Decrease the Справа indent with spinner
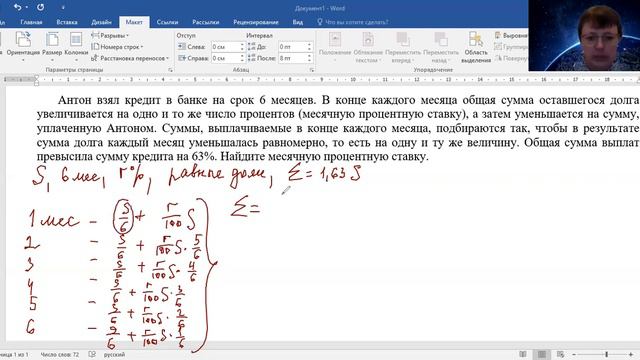640x360 pixels. [x=242, y=61]
